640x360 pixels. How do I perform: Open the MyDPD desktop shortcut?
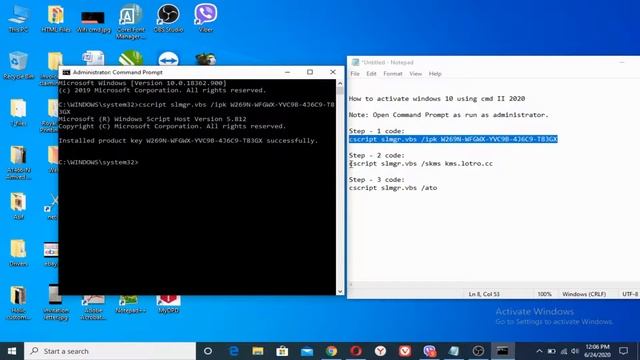pyautogui.click(x=168, y=304)
